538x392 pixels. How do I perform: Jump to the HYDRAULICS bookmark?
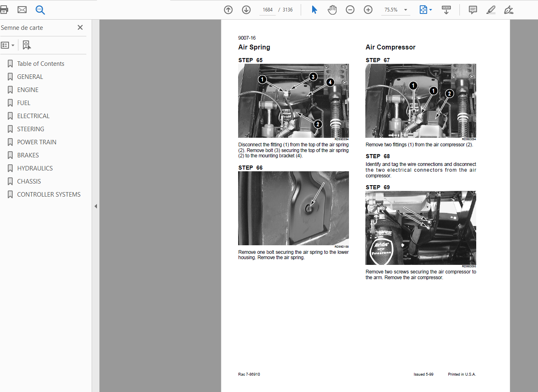[35, 168]
